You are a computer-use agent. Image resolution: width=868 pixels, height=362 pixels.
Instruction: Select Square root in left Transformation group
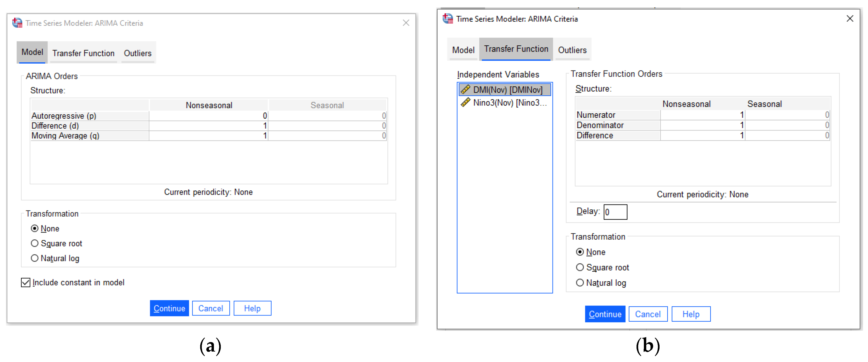[35, 243]
